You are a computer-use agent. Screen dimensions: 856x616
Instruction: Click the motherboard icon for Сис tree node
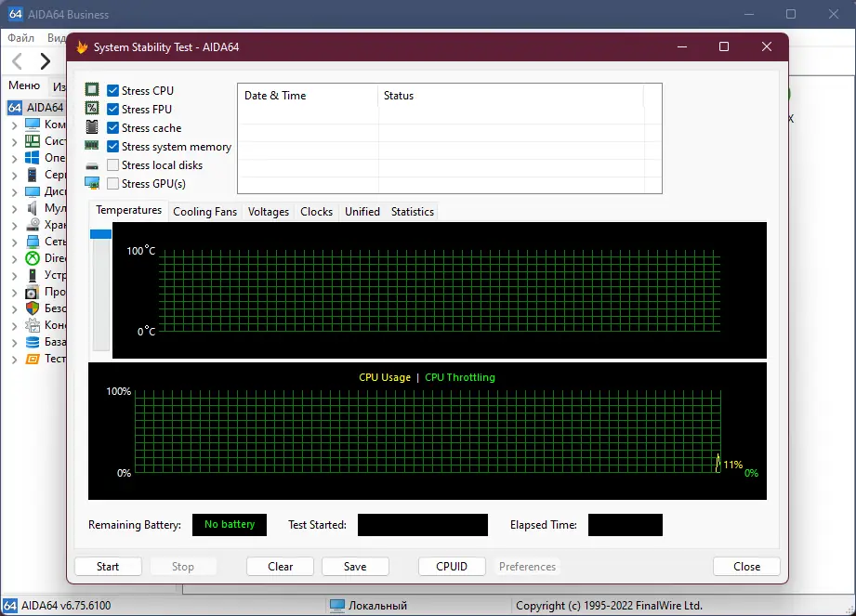click(33, 141)
